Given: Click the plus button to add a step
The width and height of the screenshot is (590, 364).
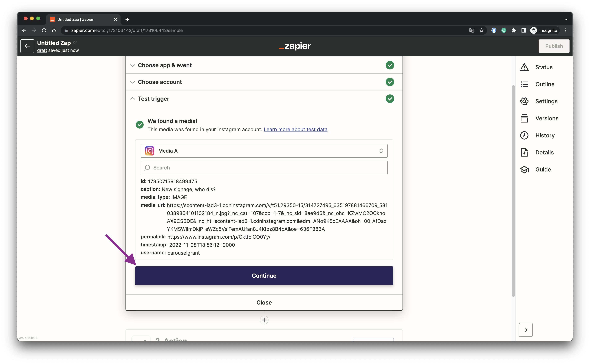Looking at the screenshot, I should [264, 320].
